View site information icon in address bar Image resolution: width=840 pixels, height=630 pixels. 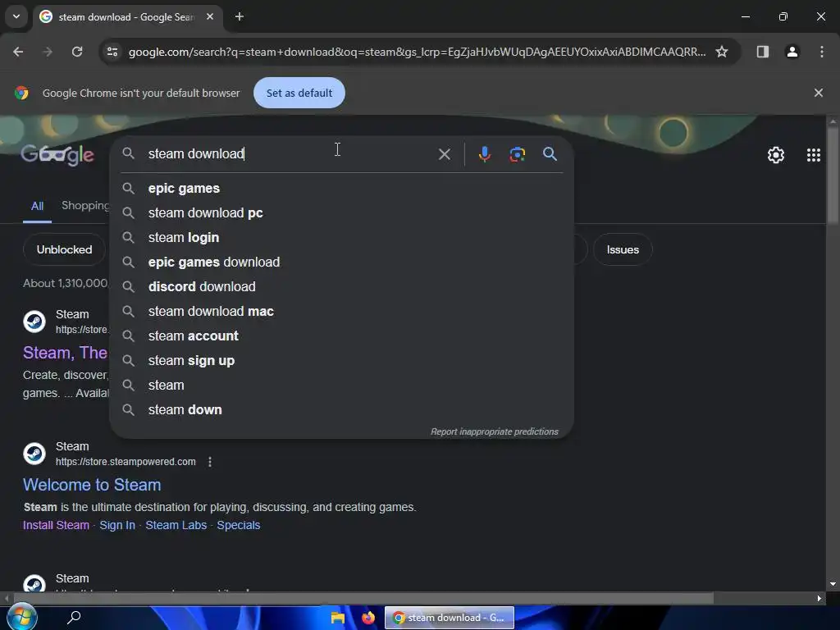112,52
